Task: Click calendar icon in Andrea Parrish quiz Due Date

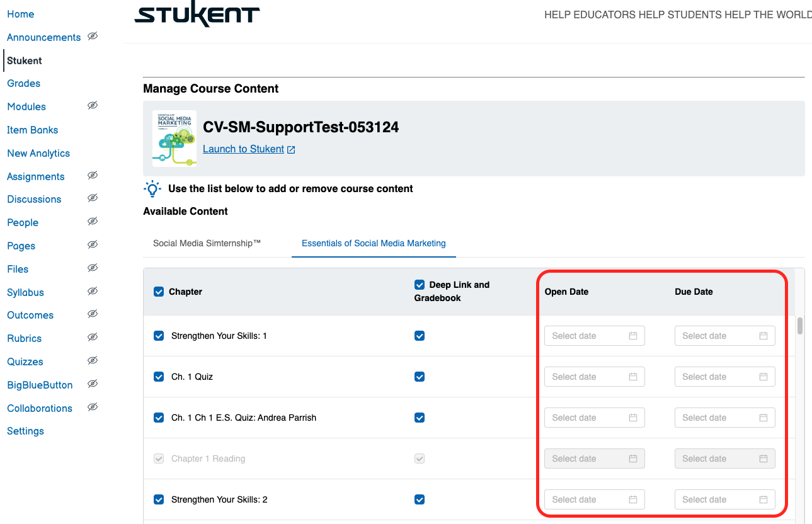Action: coord(763,418)
